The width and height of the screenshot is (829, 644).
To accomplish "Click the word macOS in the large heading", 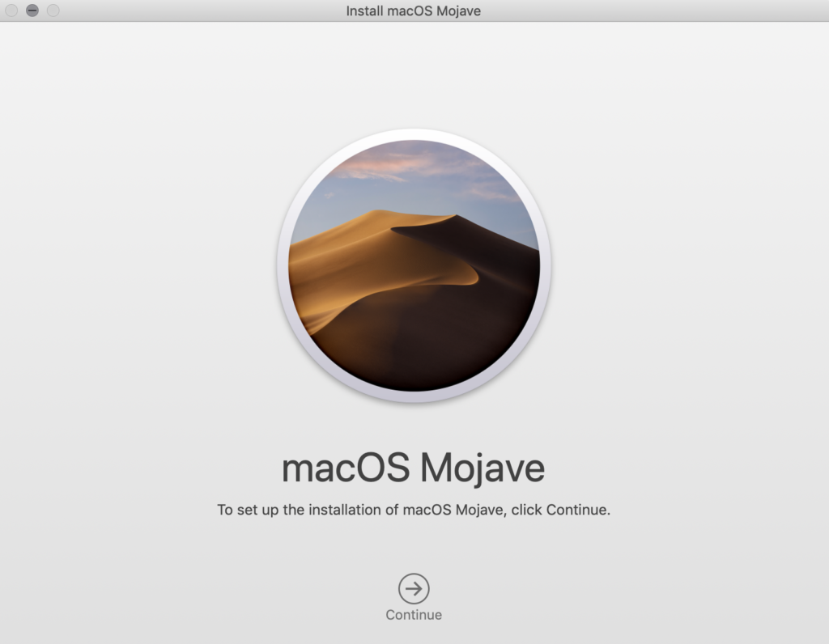I will [346, 468].
